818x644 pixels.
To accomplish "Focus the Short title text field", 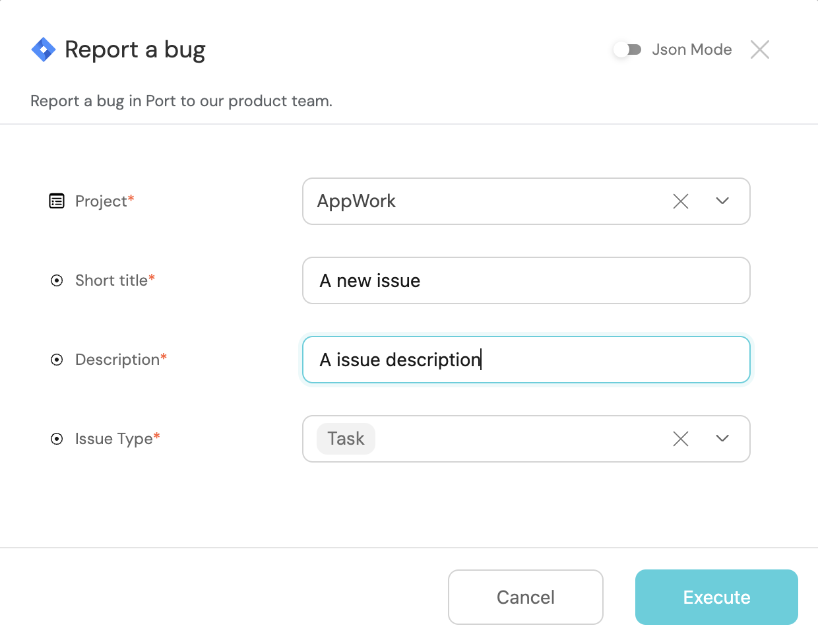I will pyautogui.click(x=526, y=280).
